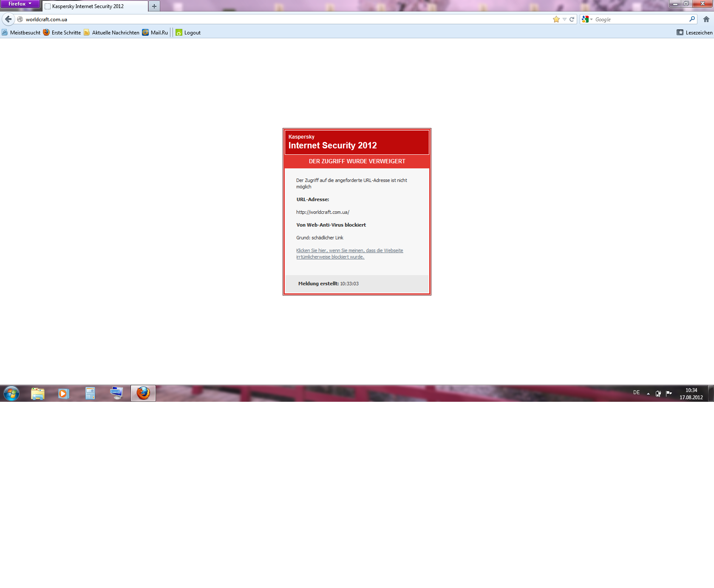Screen dimensions: 714x588
Task: Reload the page with the refresh icon
Action: tap(572, 19)
